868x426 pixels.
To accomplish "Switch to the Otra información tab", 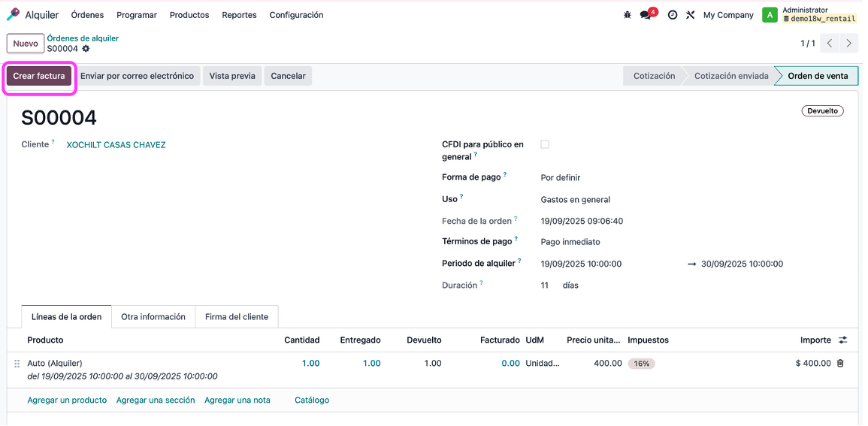I will pyautogui.click(x=153, y=317).
